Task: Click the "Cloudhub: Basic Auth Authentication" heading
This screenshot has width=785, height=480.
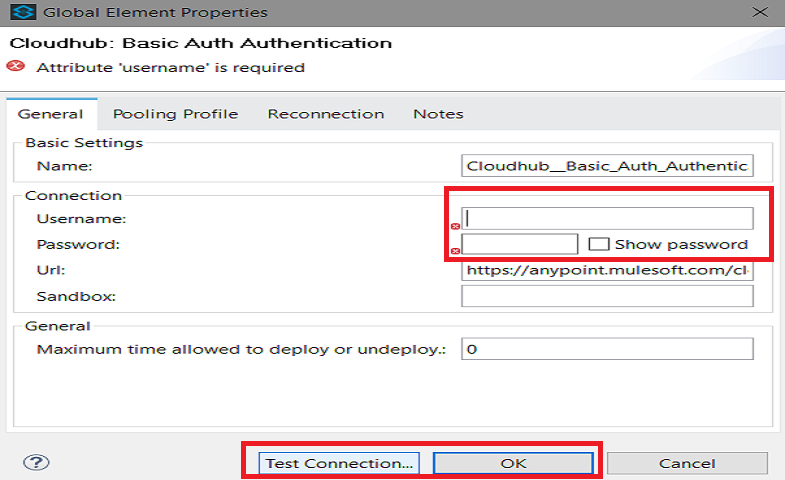Action: (x=200, y=43)
